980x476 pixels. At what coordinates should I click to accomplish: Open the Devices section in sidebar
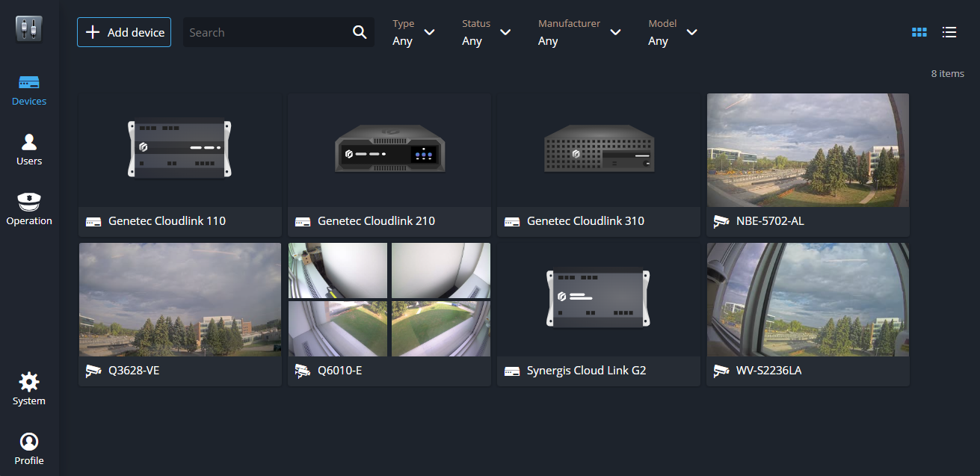coord(29,90)
